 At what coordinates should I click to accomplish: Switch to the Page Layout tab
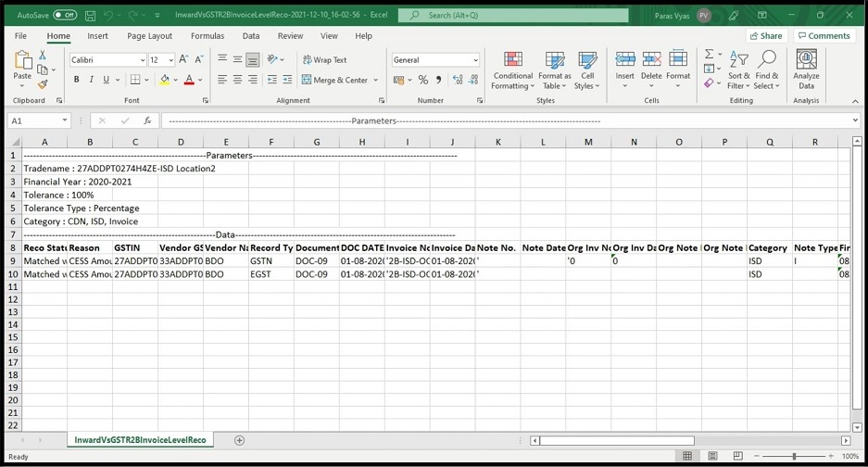pos(149,36)
